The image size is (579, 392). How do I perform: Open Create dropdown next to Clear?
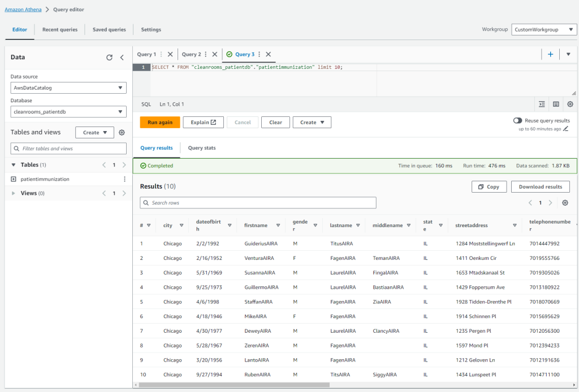(312, 123)
